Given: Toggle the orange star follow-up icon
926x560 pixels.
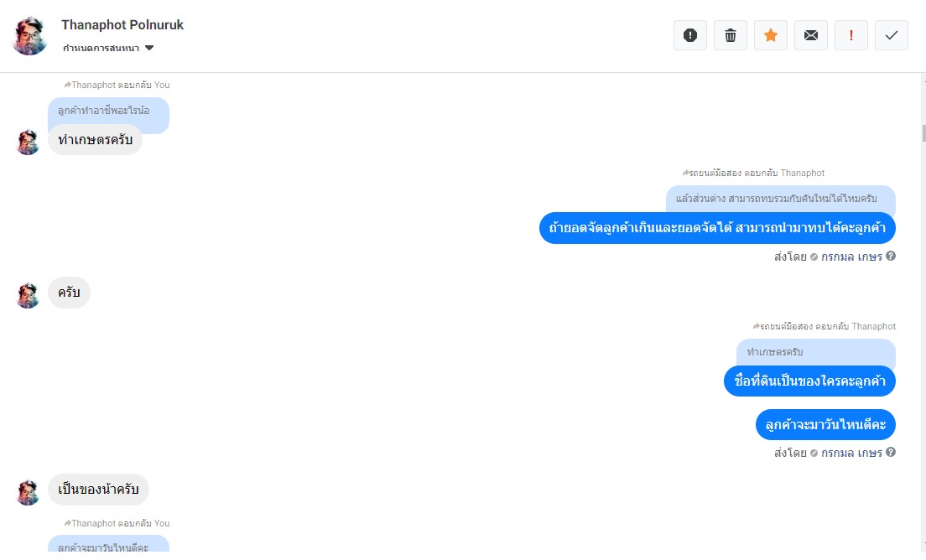Looking at the screenshot, I should (770, 35).
